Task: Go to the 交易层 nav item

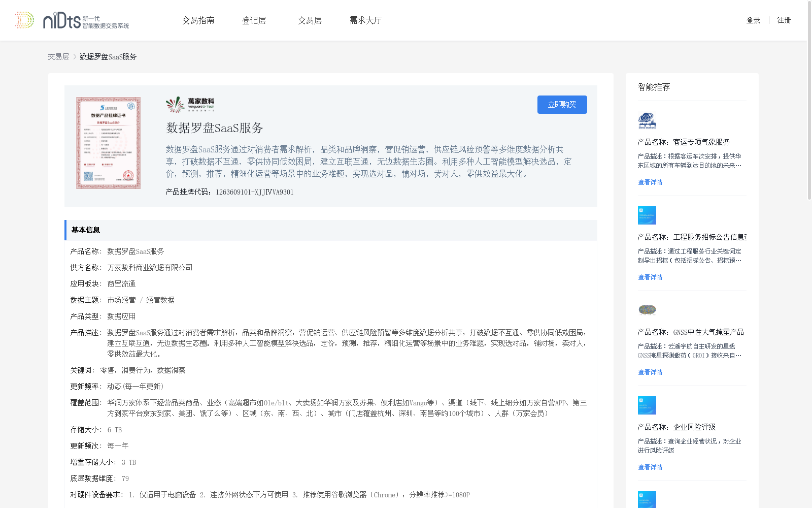Action: [x=310, y=20]
